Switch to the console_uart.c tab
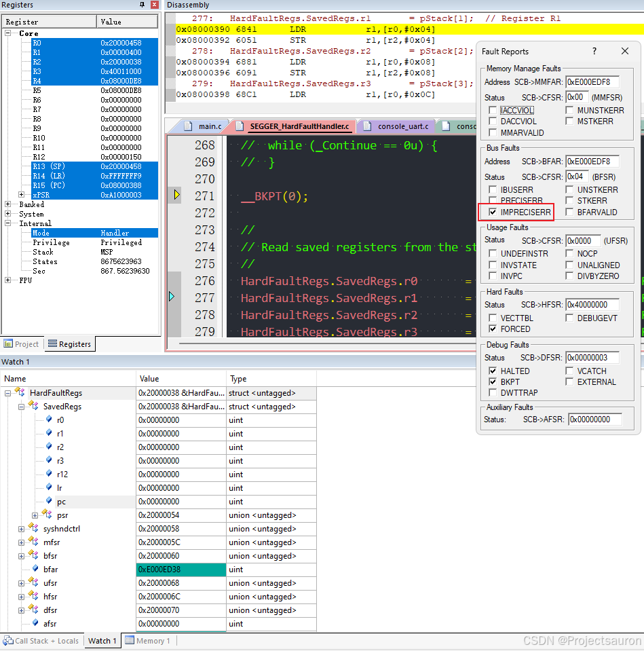Image resolution: width=644 pixels, height=651 pixels. pos(402,126)
